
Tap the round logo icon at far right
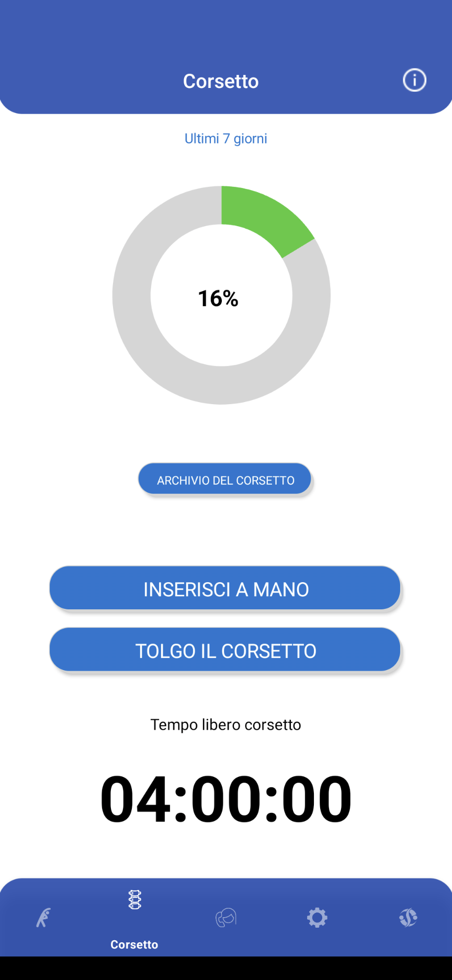[x=408, y=918]
